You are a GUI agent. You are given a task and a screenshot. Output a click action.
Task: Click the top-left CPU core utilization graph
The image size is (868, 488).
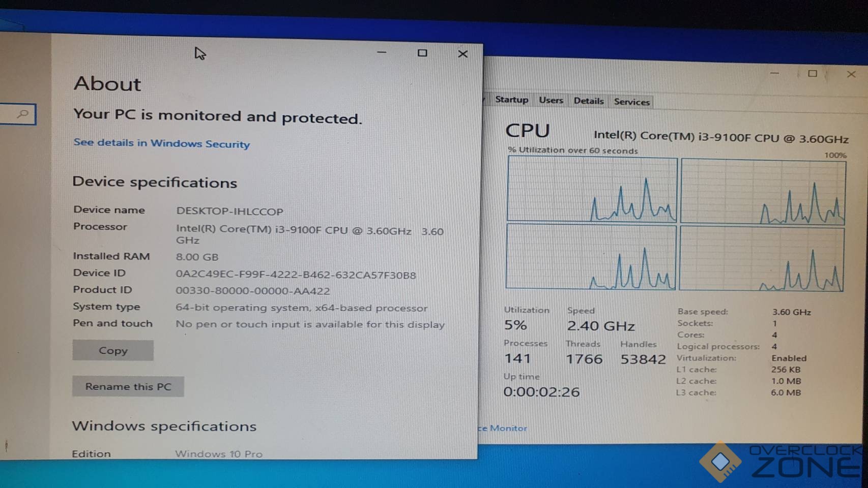pyautogui.click(x=592, y=189)
